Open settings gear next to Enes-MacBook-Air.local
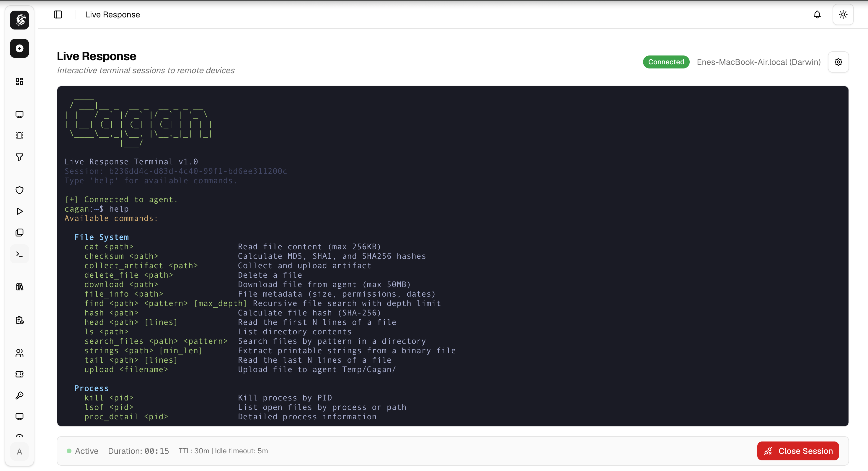This screenshot has width=868, height=471. coord(838,62)
